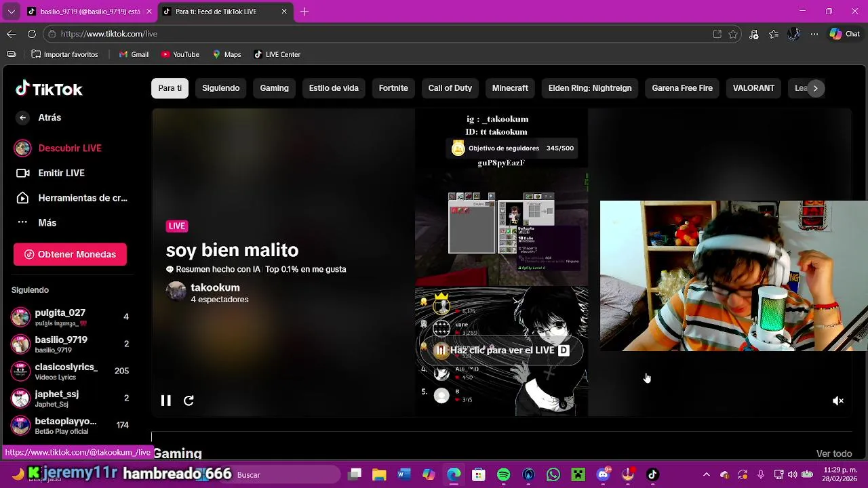Open Ver todo for Gaming section

point(834,453)
